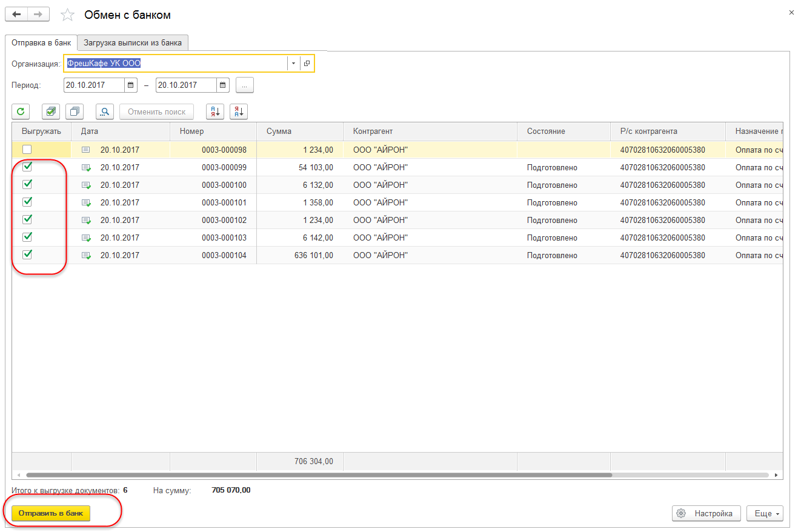The image size is (801, 532).
Task: Open calendar for period end date
Action: coord(223,85)
